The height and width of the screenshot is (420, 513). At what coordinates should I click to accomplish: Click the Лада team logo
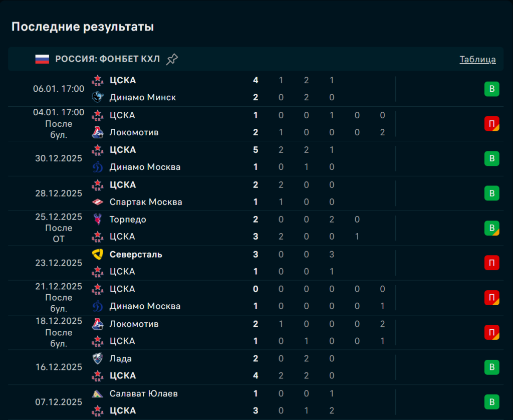tap(97, 359)
